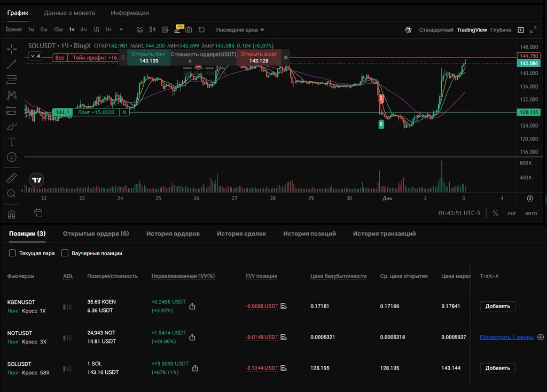Open KGENUSDT position PnL details icon
This screenshot has height=392, width=547.
tap(284, 306)
